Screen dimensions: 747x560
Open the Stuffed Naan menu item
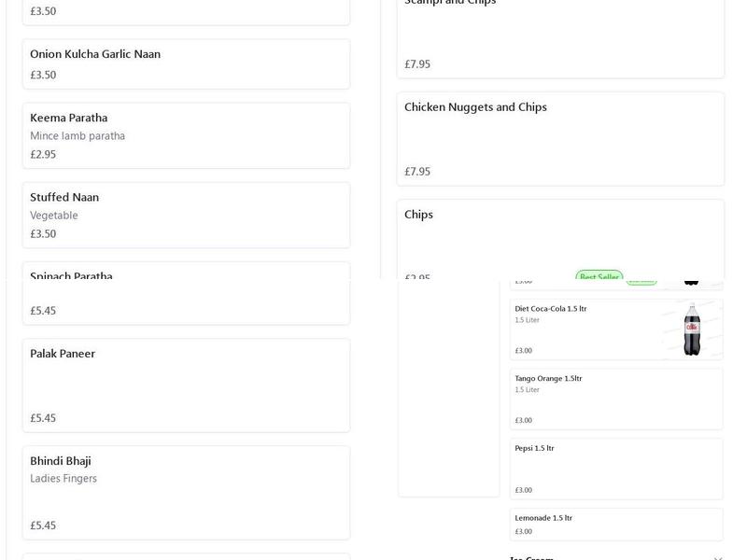tap(186, 215)
